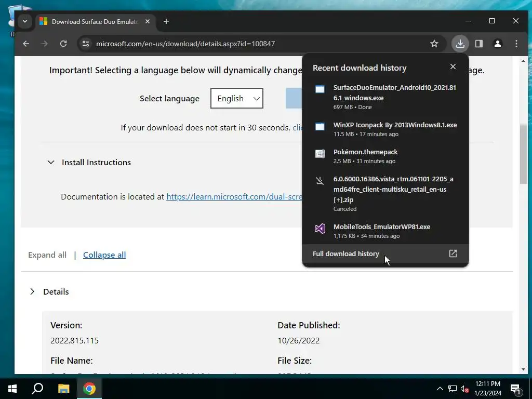This screenshot has width=532, height=399.
Task: Close the Recent download history popup
Action: (453, 66)
